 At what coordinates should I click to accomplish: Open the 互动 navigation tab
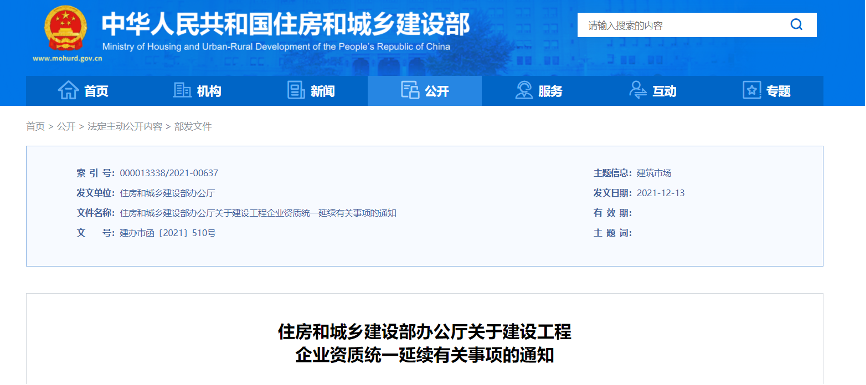tap(652, 91)
